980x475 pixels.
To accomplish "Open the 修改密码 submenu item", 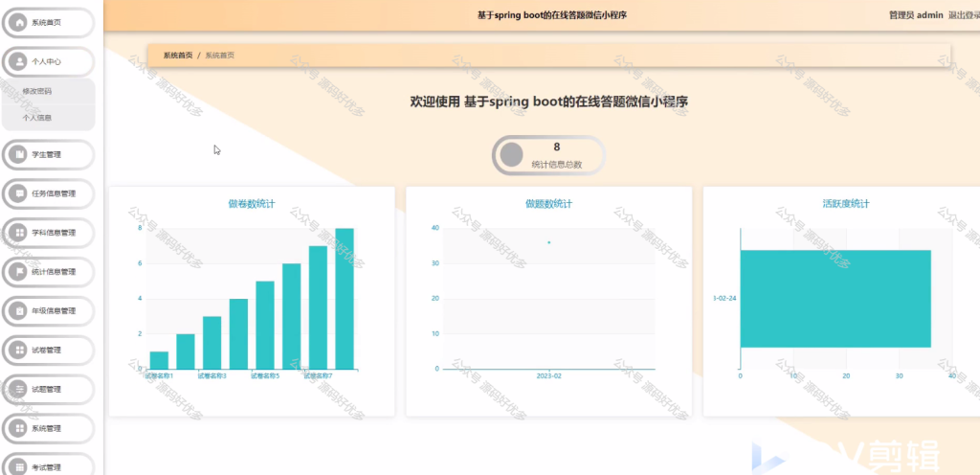I will [37, 91].
